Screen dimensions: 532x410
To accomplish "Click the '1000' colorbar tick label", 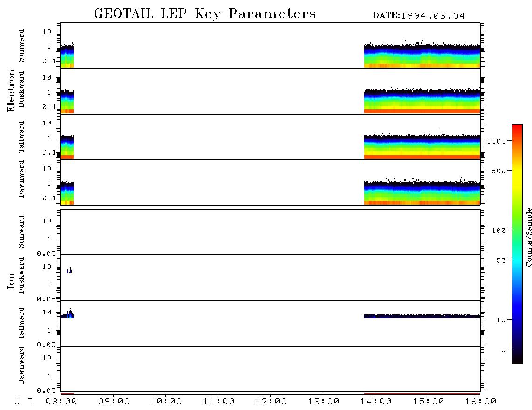I will 497,141.
